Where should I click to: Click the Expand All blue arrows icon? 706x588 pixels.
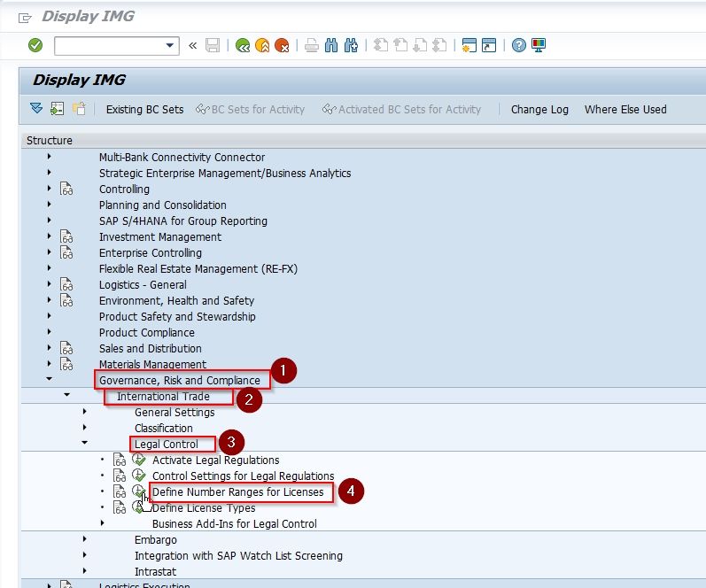tap(36, 109)
